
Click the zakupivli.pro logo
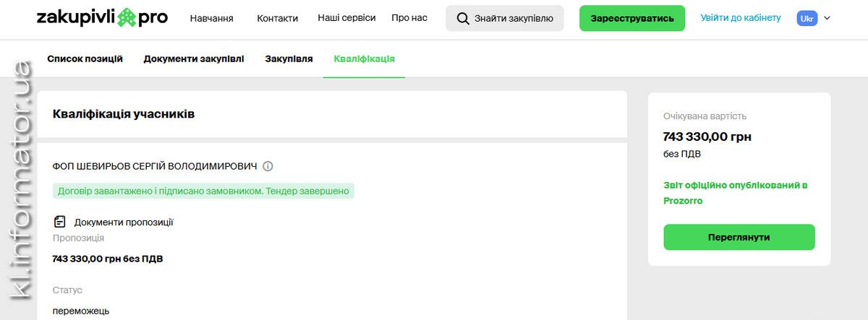coord(102,17)
